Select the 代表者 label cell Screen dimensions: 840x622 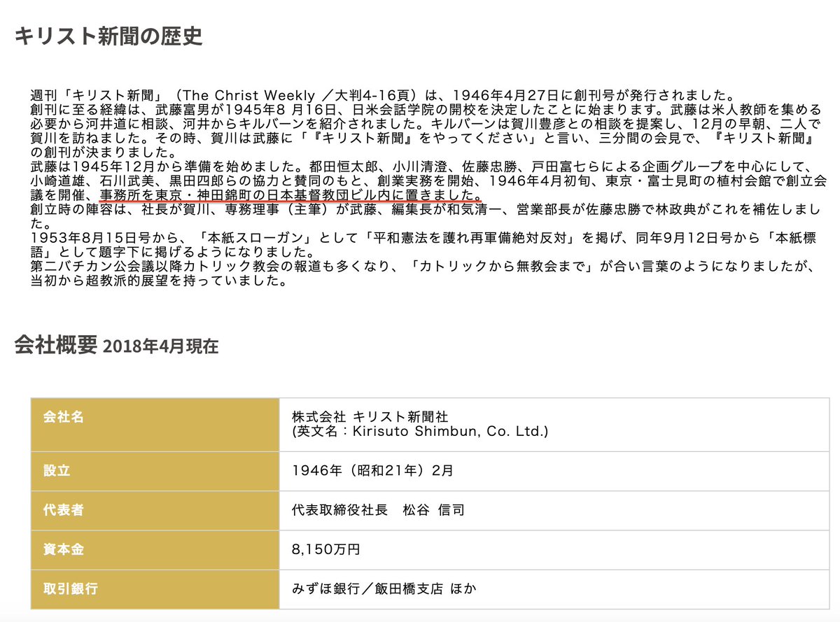tap(155, 510)
